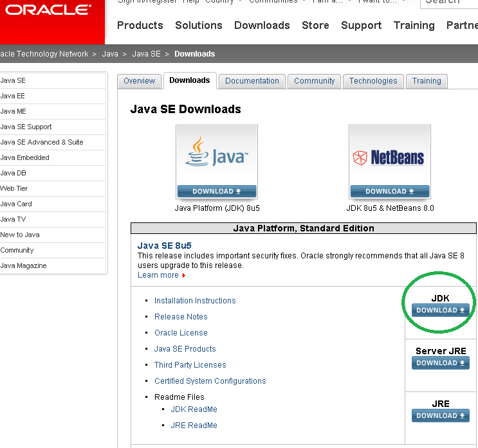Click the Java SE 8u5 heading link
This screenshot has height=448, width=478.
click(x=164, y=246)
